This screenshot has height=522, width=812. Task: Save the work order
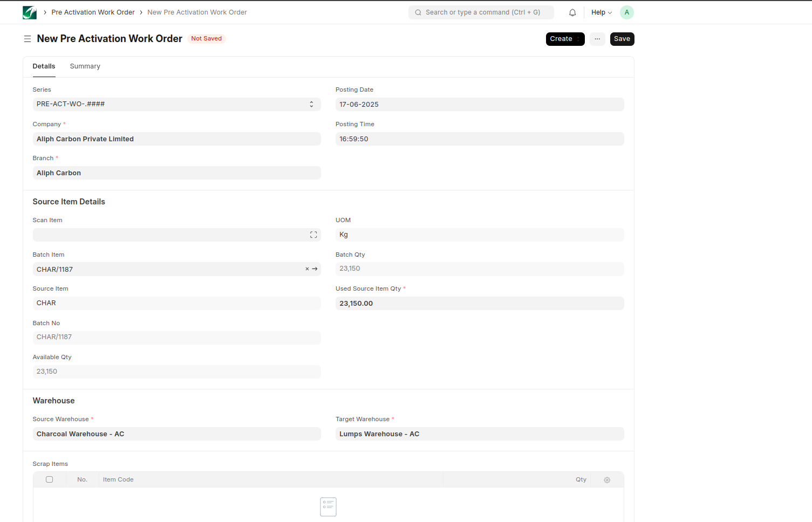622,39
